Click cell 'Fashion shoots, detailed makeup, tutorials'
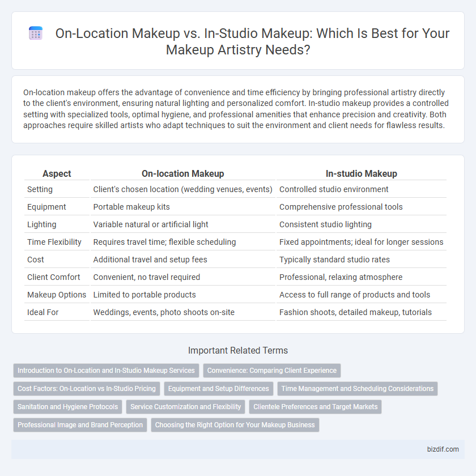Image resolution: width=476 pixels, height=476 pixels. tap(355, 312)
